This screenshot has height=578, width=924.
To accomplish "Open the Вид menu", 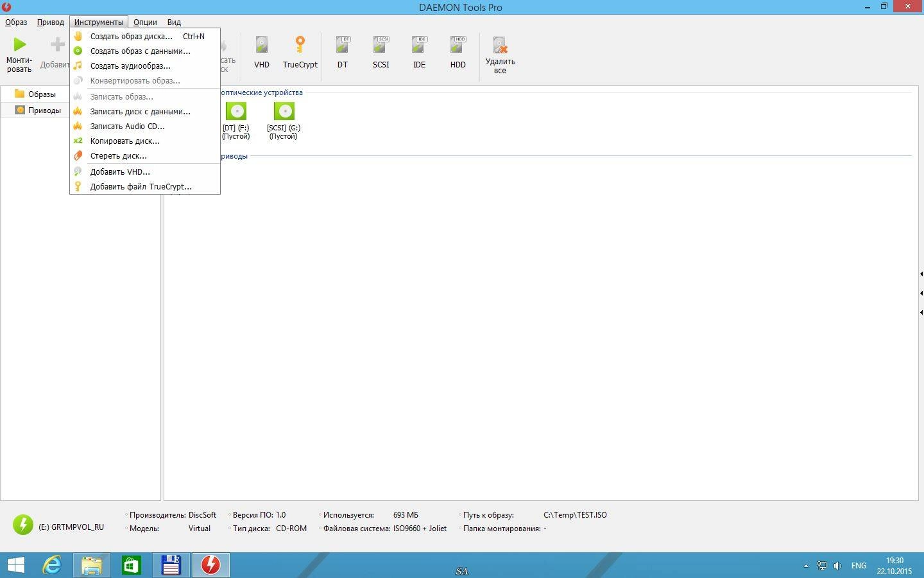I will coord(174,22).
